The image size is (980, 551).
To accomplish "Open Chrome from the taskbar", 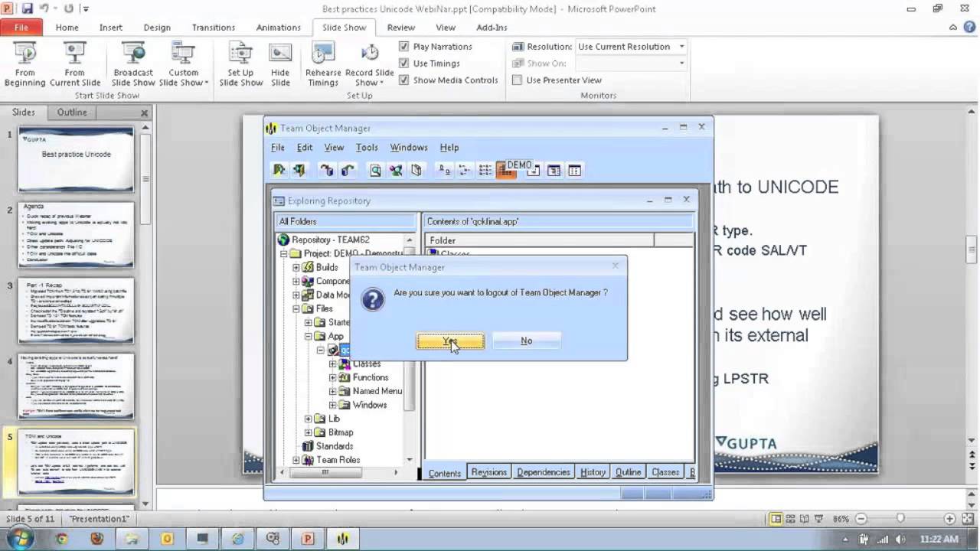I will [x=61, y=539].
